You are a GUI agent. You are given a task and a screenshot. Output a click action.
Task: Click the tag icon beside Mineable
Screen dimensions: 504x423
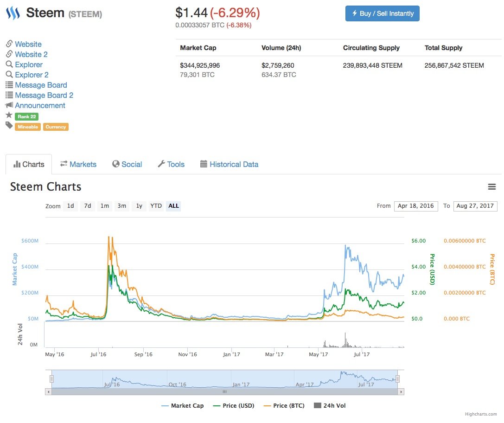coord(9,125)
